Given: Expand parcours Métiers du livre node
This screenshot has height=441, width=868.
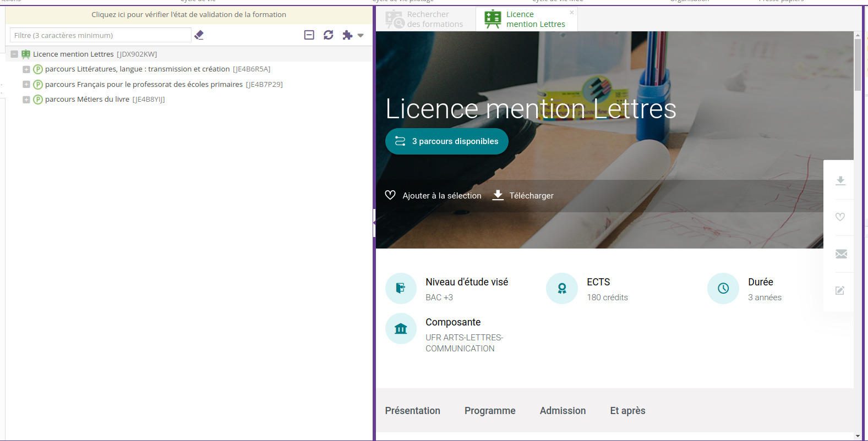Looking at the screenshot, I should [26, 100].
